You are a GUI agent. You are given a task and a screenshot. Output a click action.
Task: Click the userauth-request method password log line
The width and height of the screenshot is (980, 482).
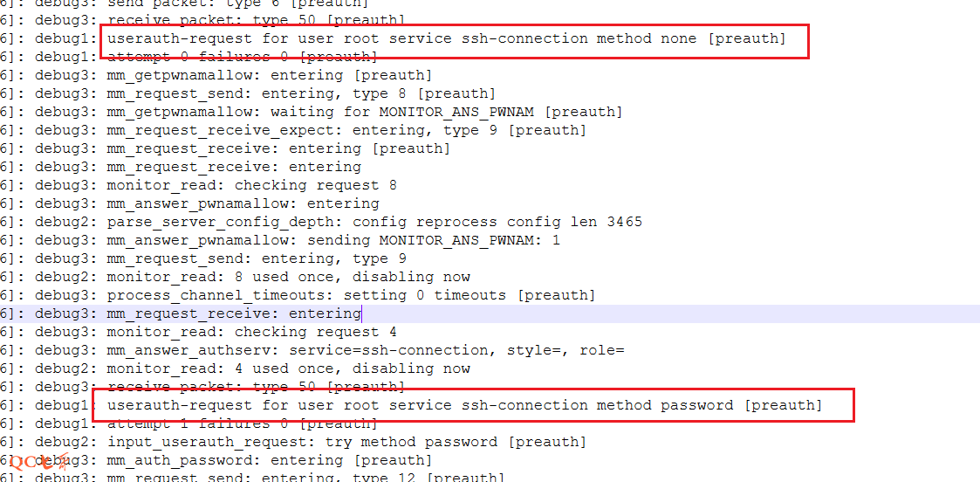click(x=463, y=405)
